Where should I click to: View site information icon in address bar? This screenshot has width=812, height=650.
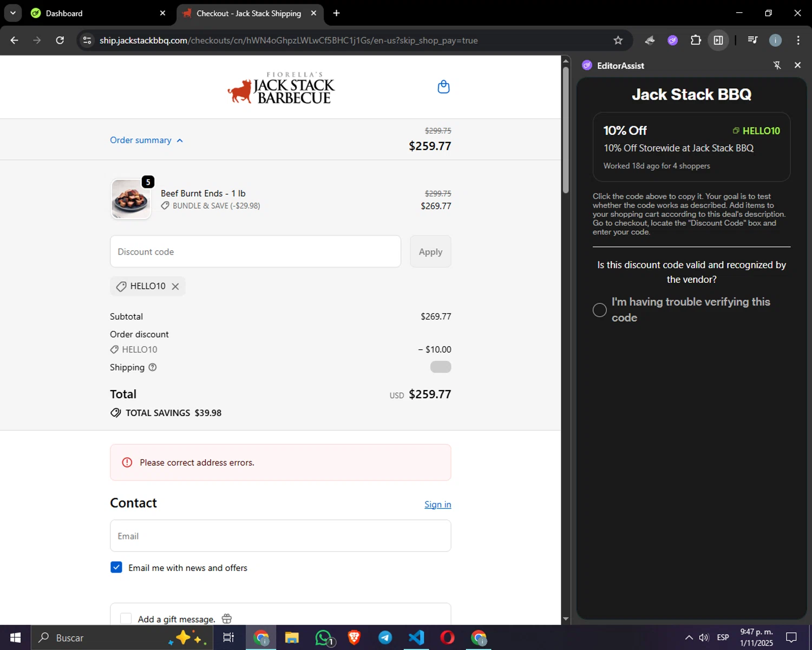click(x=87, y=40)
